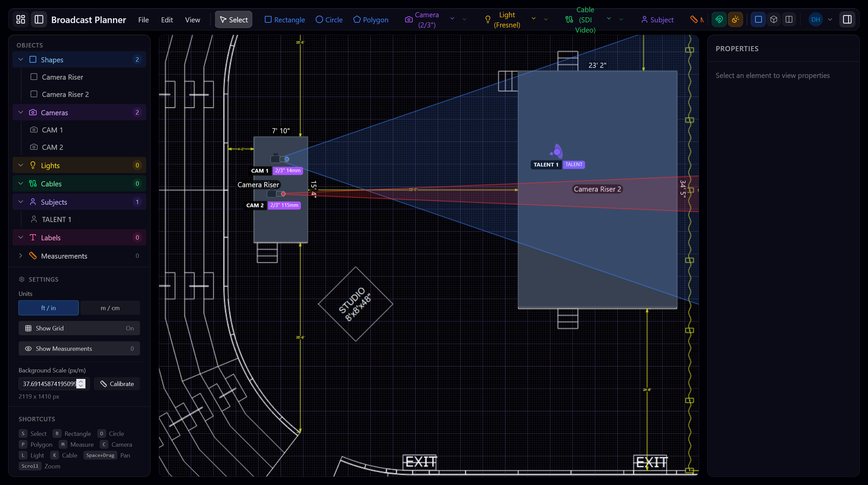The image size is (868, 485).
Task: Click the Calibrate button
Action: click(117, 384)
